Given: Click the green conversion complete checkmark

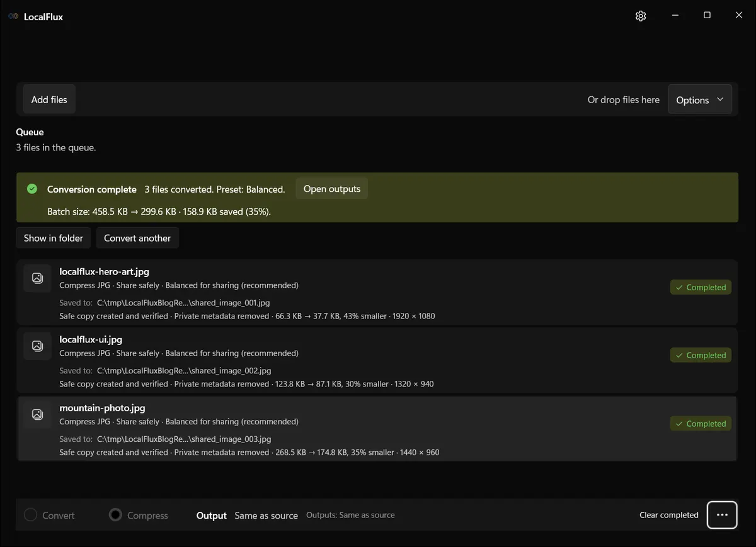Looking at the screenshot, I should (32, 189).
